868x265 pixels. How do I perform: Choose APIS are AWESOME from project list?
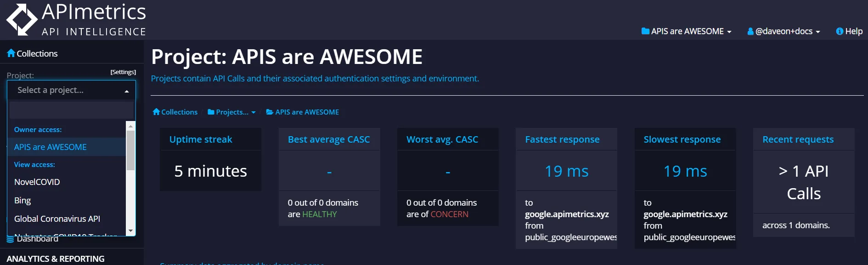67,147
